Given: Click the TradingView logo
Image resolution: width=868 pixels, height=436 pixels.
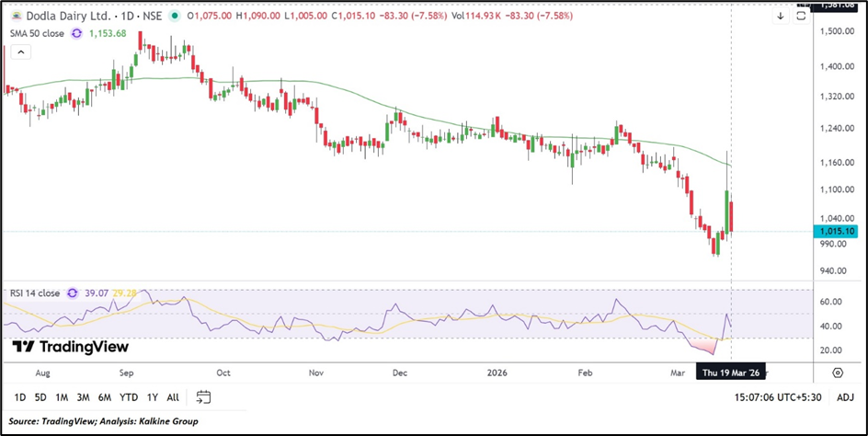Looking at the screenshot, I should [71, 347].
